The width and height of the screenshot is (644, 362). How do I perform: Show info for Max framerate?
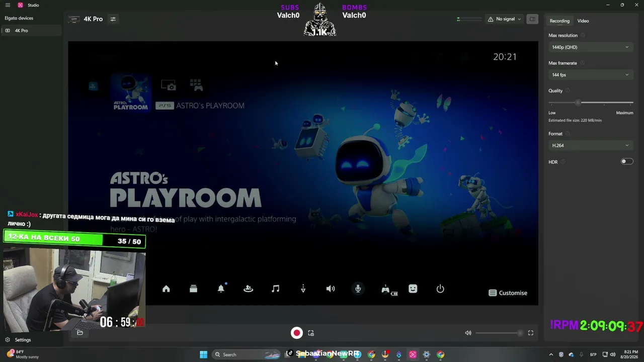(x=582, y=63)
